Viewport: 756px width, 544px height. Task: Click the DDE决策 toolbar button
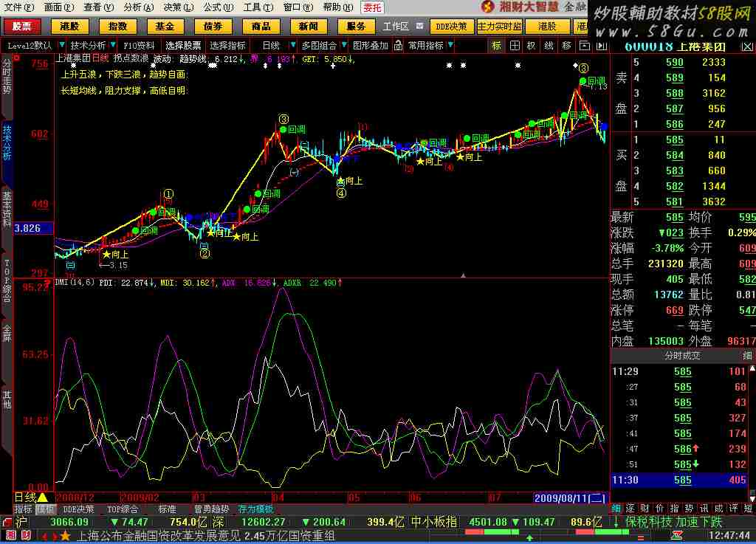click(452, 27)
